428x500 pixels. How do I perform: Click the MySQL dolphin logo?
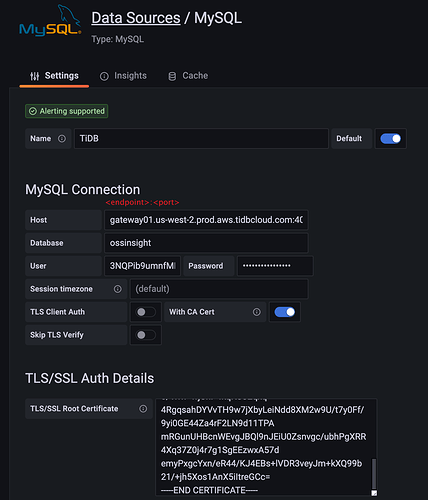pos(50,21)
